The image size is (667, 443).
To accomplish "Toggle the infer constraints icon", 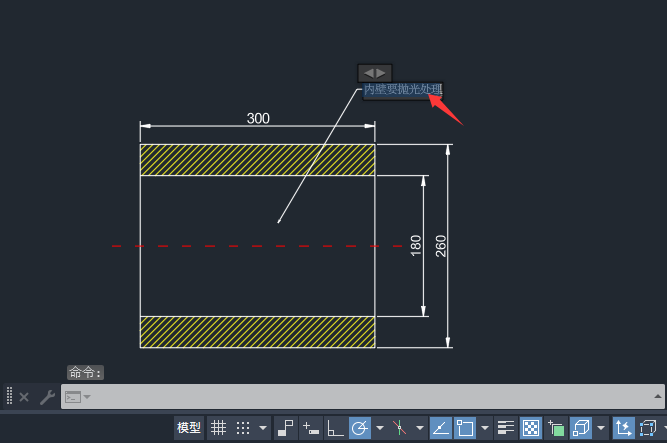I will (x=285, y=428).
